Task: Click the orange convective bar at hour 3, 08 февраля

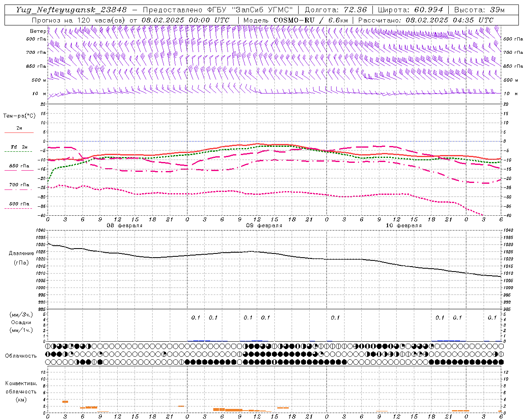Action: click(65, 402)
